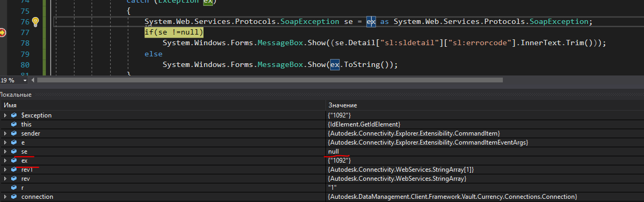Click the lightbulb quick actions icon on line 76
Image resolution: width=644 pixels, height=202 pixels.
pos(36,22)
